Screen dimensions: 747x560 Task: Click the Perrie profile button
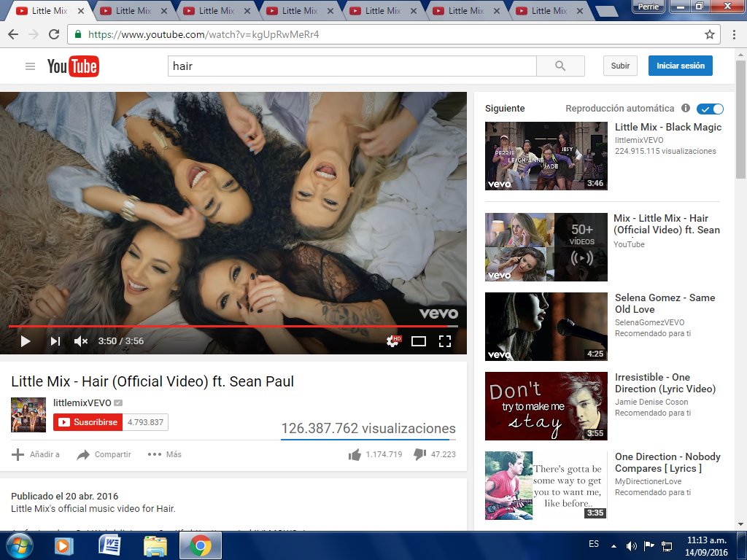pyautogui.click(x=648, y=7)
